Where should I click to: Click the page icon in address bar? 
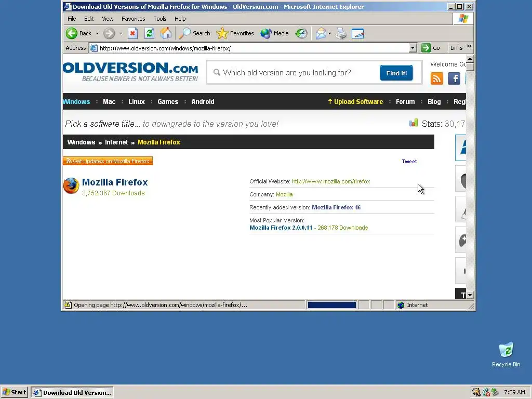94,48
